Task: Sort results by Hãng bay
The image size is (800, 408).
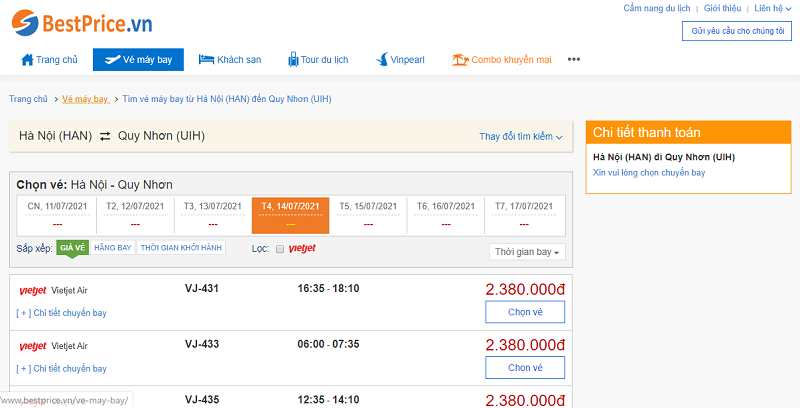Action: click(113, 248)
